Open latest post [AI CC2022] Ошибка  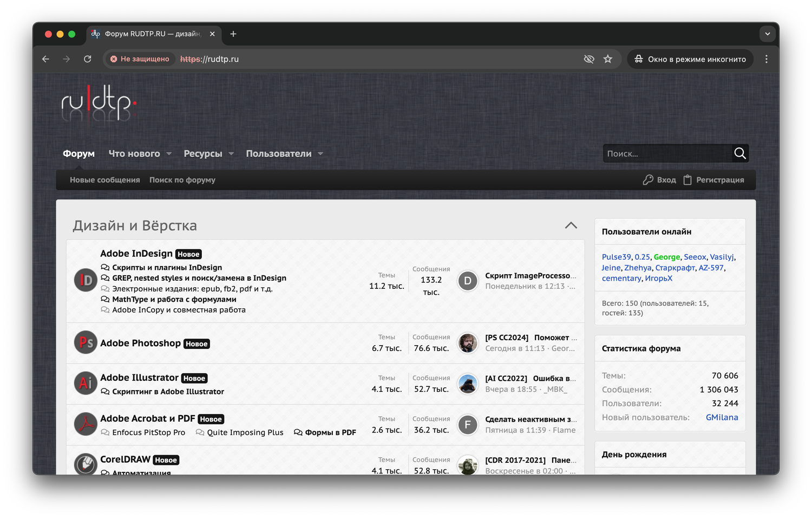531,378
